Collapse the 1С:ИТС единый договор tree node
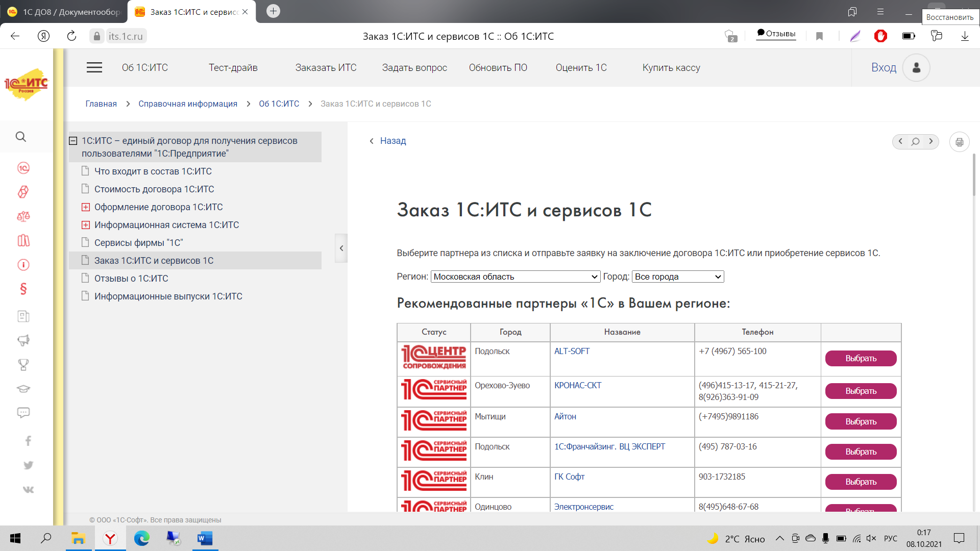Image resolution: width=980 pixels, height=551 pixels. (x=73, y=141)
